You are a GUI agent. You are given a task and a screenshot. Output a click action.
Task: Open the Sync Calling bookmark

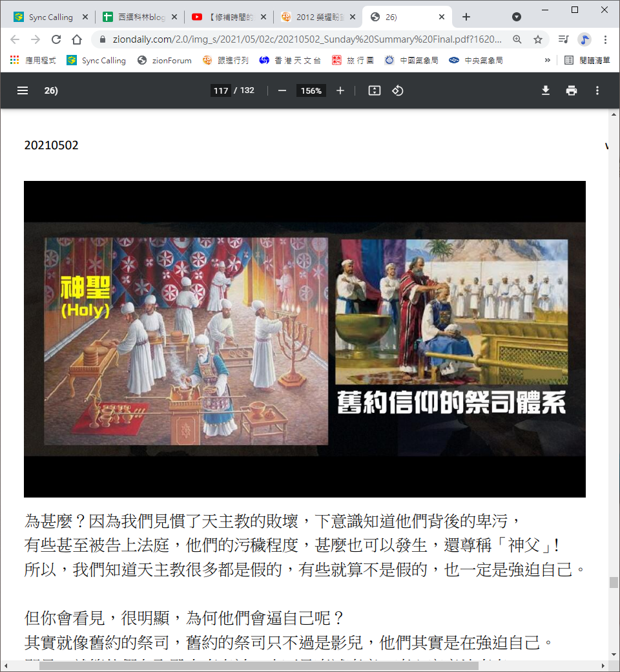[x=96, y=61]
